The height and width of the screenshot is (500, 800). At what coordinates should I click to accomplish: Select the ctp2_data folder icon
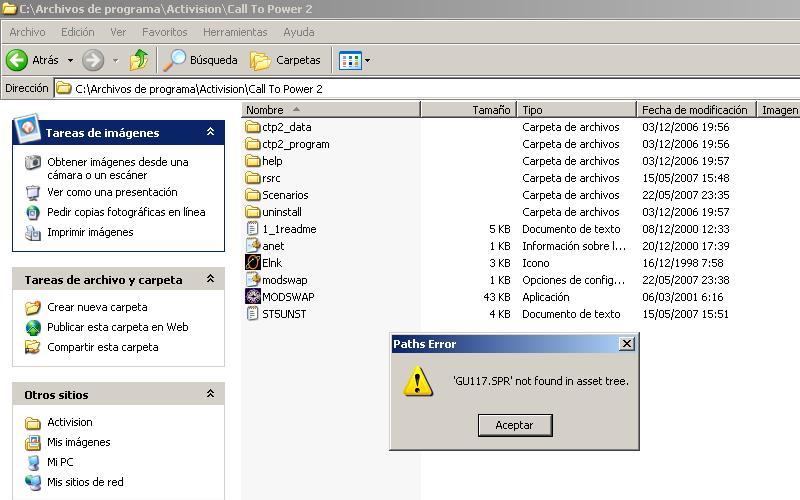click(x=253, y=127)
